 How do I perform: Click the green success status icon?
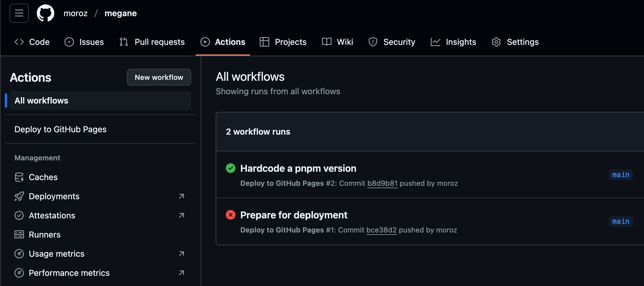(230, 168)
